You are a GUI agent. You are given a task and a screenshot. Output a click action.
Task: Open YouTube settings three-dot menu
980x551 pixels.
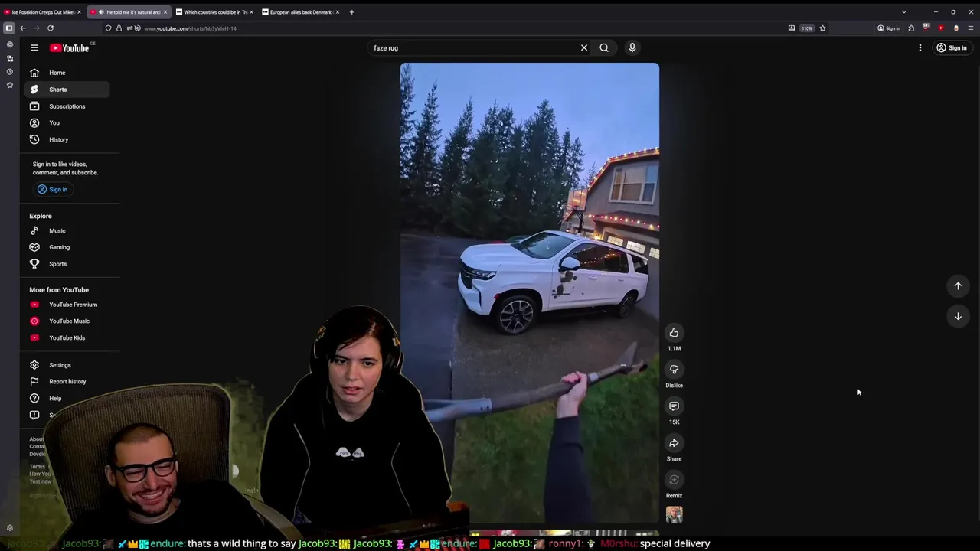click(920, 47)
